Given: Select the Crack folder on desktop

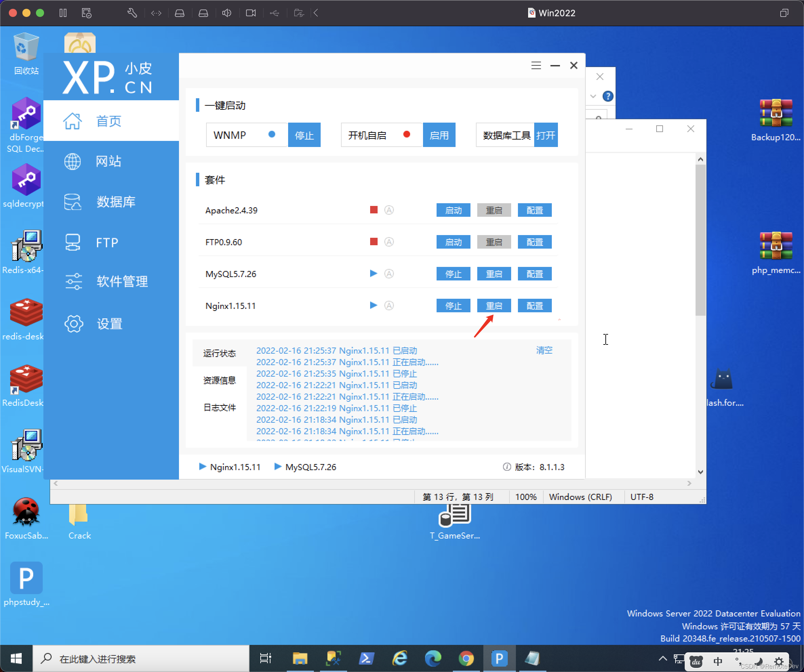Looking at the screenshot, I should point(79,522).
